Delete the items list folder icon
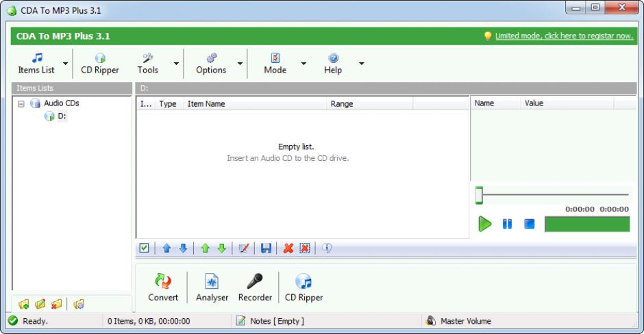Viewport: 644px width, 334px height. tap(56, 304)
